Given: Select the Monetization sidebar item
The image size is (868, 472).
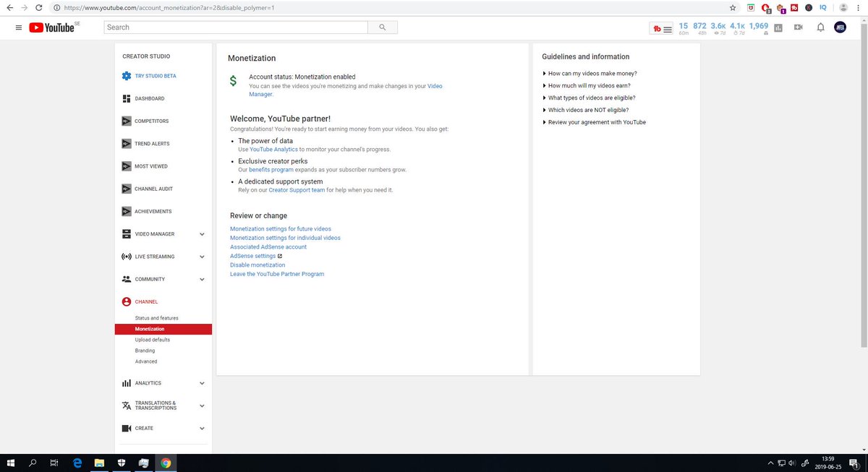Looking at the screenshot, I should click(163, 329).
